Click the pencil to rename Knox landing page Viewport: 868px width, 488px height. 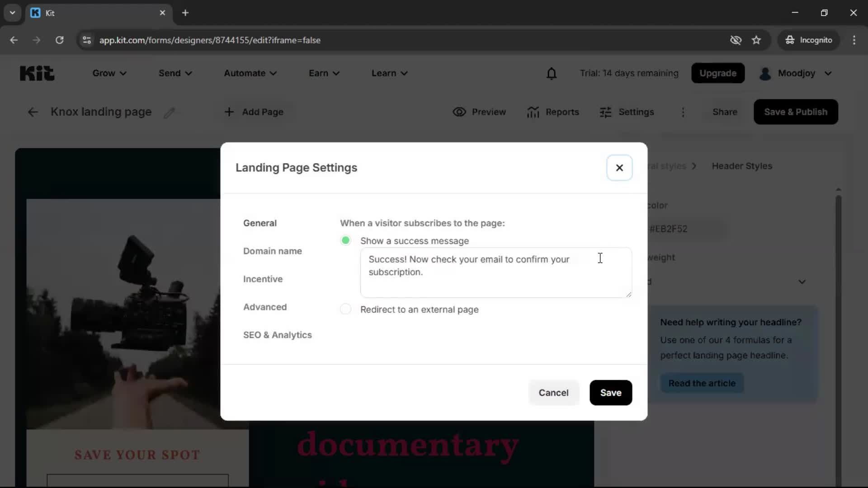coord(170,113)
